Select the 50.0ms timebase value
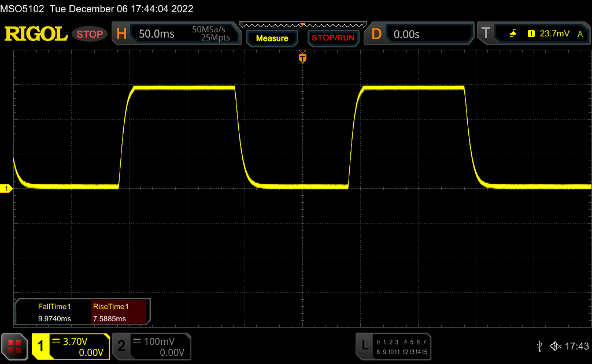Screen dimensions: 592x364 [156, 34]
